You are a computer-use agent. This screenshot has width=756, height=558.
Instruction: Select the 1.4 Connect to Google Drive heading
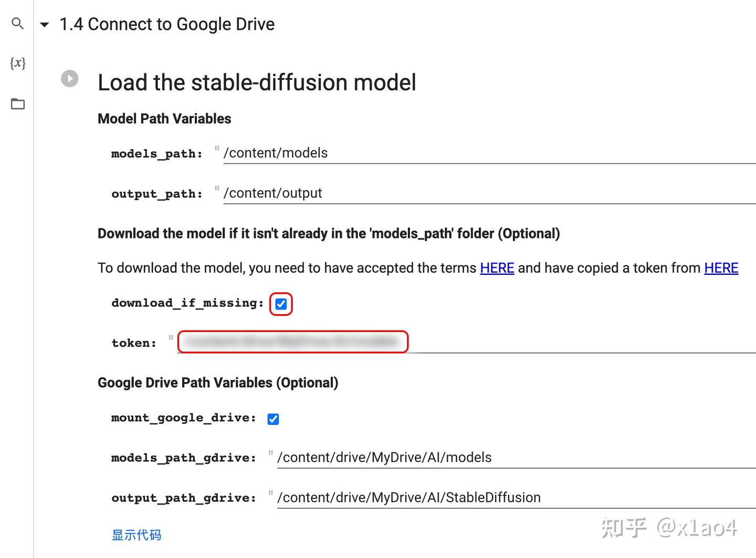(167, 24)
